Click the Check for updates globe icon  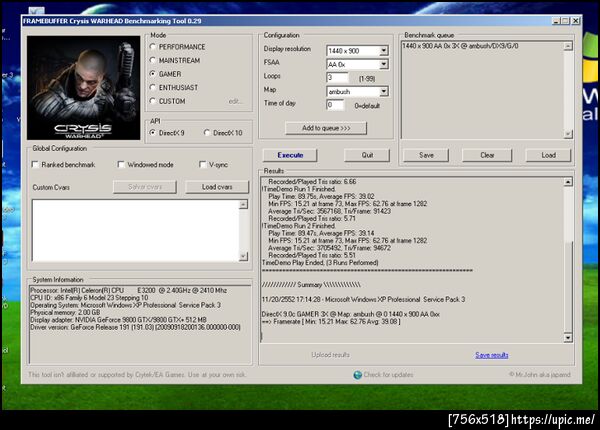(x=357, y=375)
